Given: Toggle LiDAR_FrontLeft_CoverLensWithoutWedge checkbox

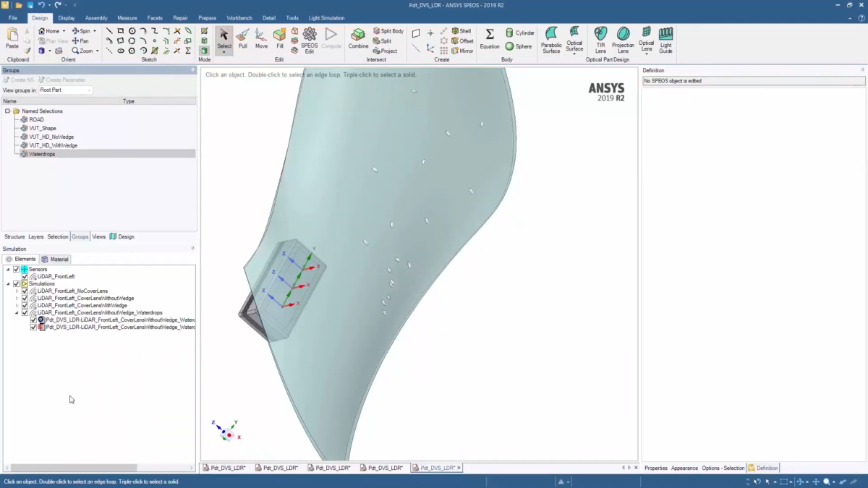Looking at the screenshot, I should pyautogui.click(x=25, y=298).
